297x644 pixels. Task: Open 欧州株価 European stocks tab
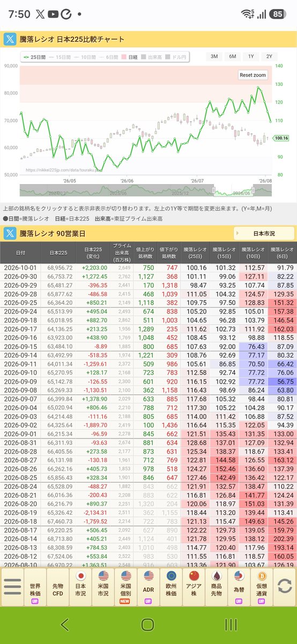click(171, 587)
